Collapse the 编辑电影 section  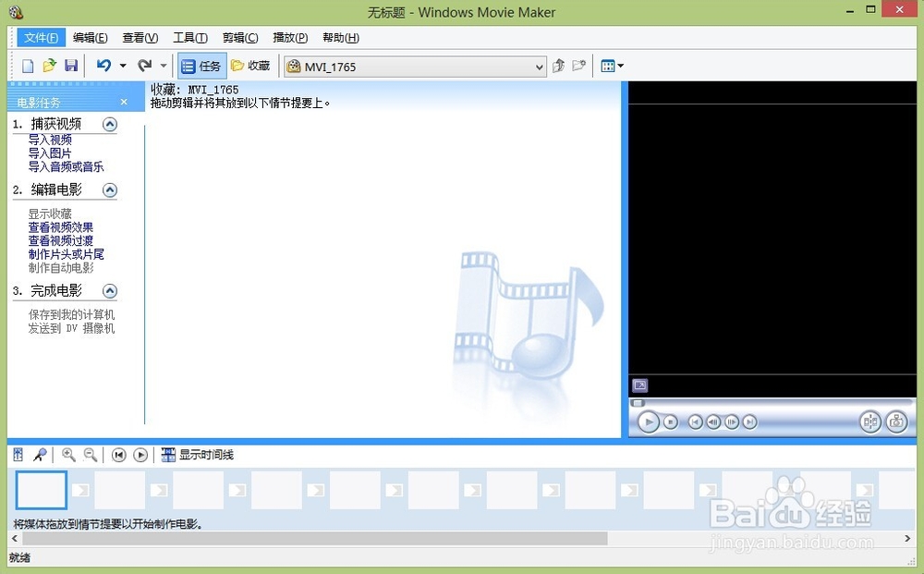(110, 189)
